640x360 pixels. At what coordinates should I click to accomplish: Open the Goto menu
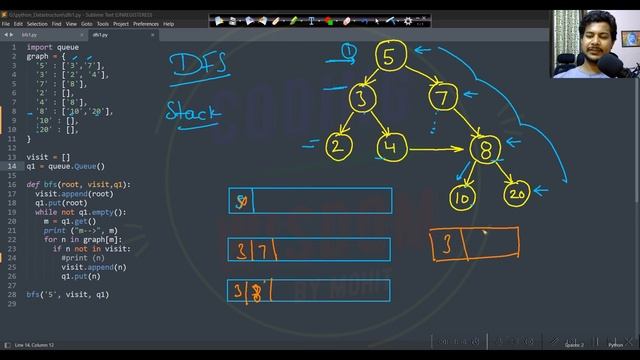click(87, 24)
